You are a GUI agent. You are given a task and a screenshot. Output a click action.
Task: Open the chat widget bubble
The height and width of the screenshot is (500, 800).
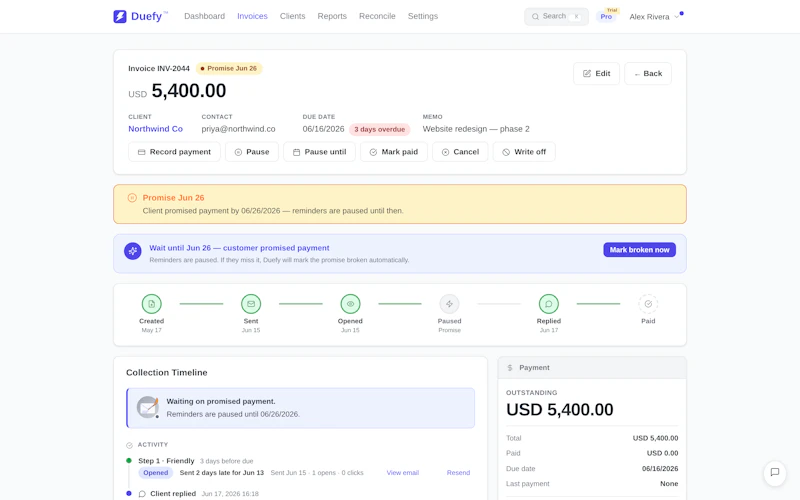click(x=774, y=472)
